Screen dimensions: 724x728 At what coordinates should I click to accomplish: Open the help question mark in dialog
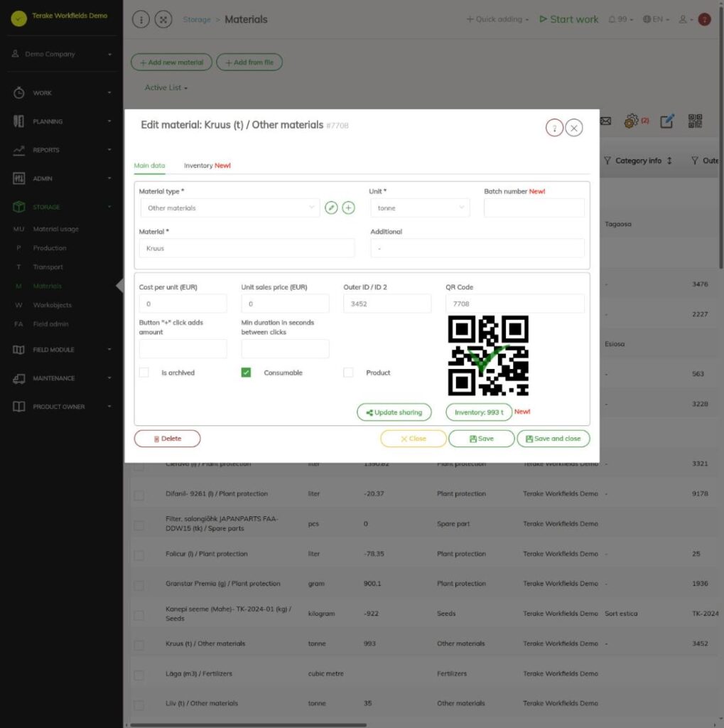(554, 128)
